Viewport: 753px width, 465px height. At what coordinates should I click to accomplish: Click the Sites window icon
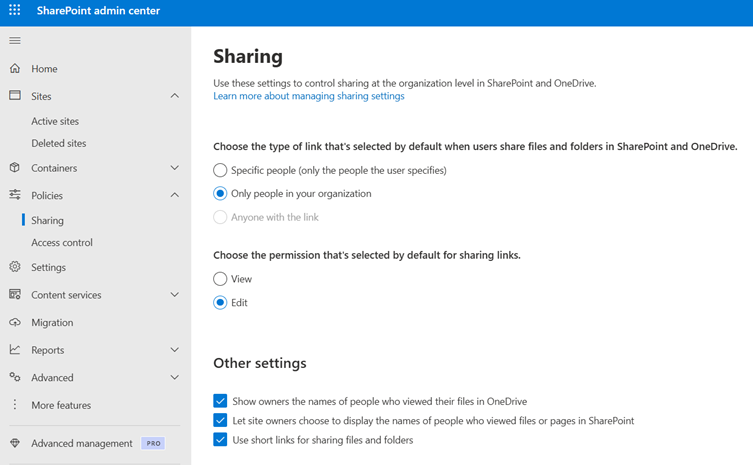tap(15, 95)
